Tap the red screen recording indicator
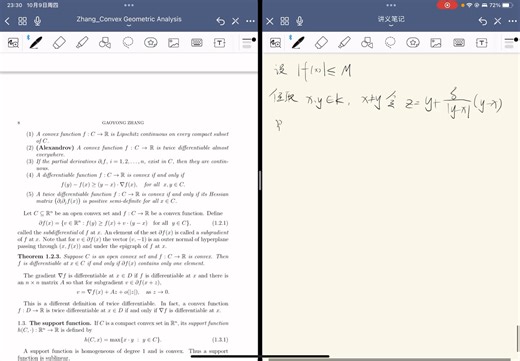Image resolution: width=520 pixels, height=361 pixels. pyautogui.click(x=447, y=5)
